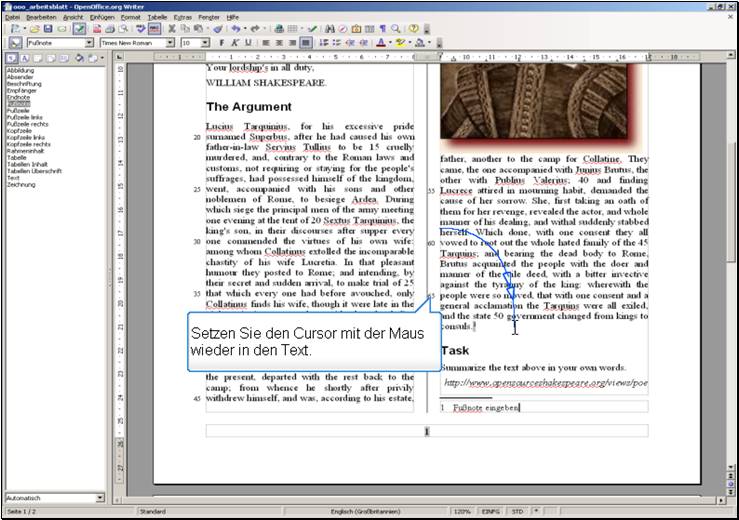Screen dimensions: 739x520
Task: Cut selection with the scissors icon
Action: pyautogui.click(x=172, y=29)
